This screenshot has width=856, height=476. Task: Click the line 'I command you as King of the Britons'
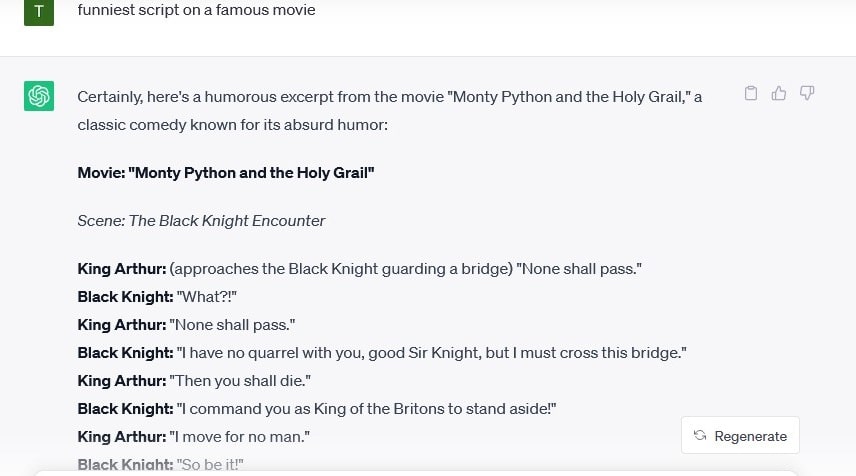tap(317, 409)
